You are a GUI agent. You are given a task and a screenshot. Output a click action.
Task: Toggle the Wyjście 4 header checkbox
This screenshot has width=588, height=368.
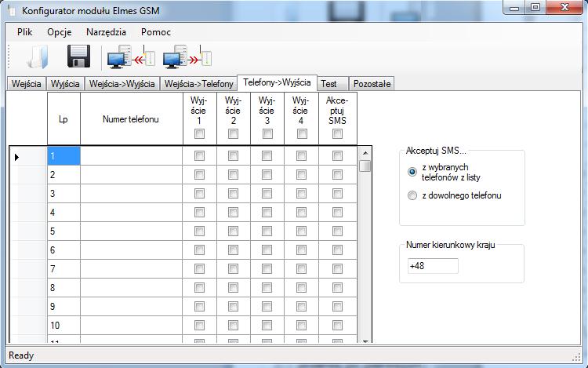coord(302,133)
